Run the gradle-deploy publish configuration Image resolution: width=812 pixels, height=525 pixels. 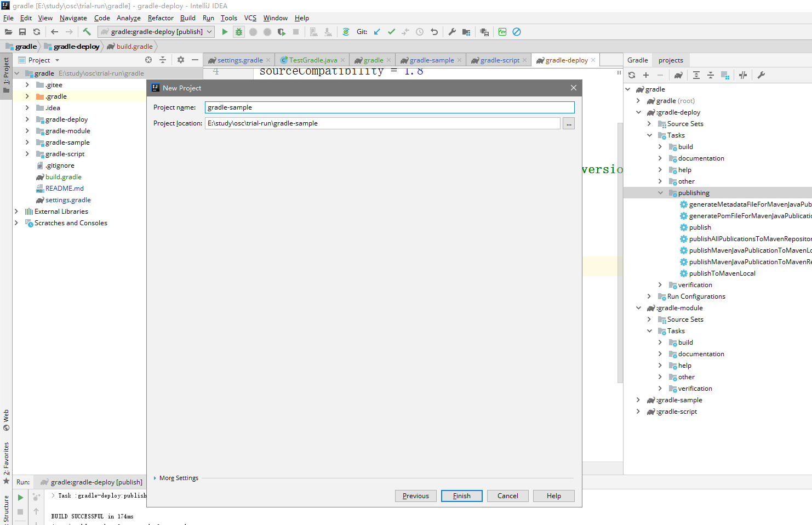coord(225,32)
